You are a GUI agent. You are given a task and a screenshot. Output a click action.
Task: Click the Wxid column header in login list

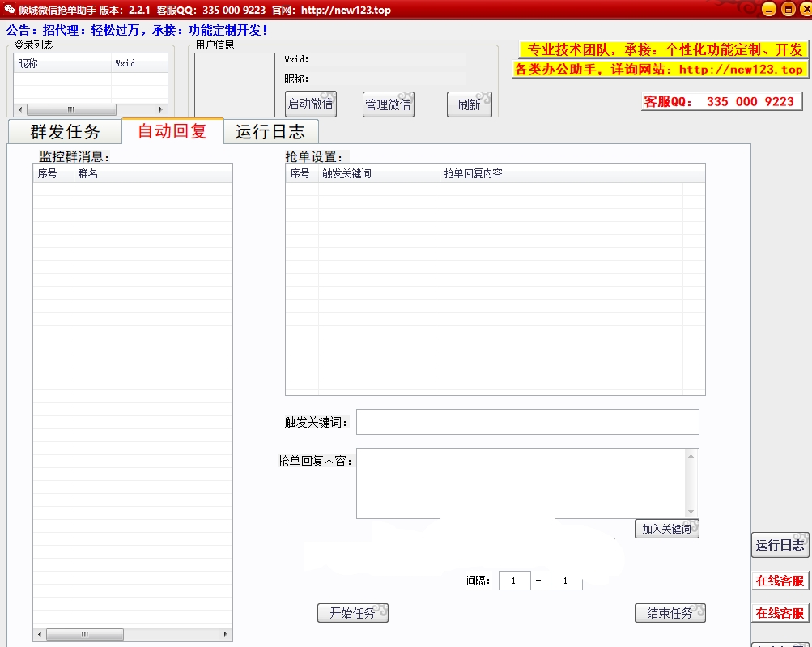(x=139, y=63)
